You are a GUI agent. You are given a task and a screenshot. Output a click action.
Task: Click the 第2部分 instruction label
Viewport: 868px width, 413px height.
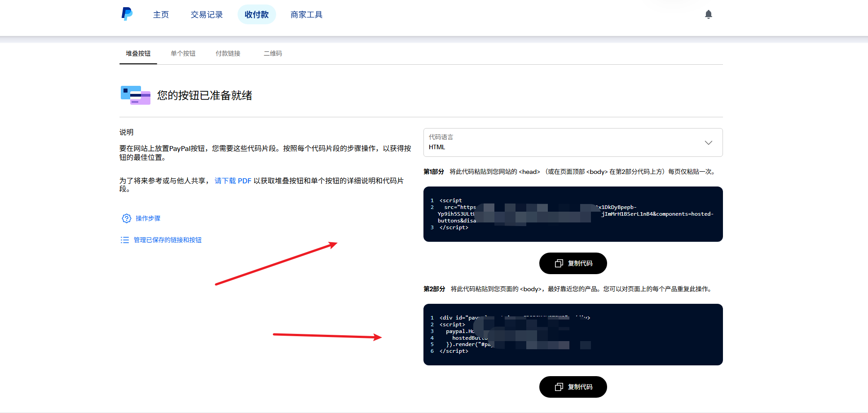pos(434,289)
